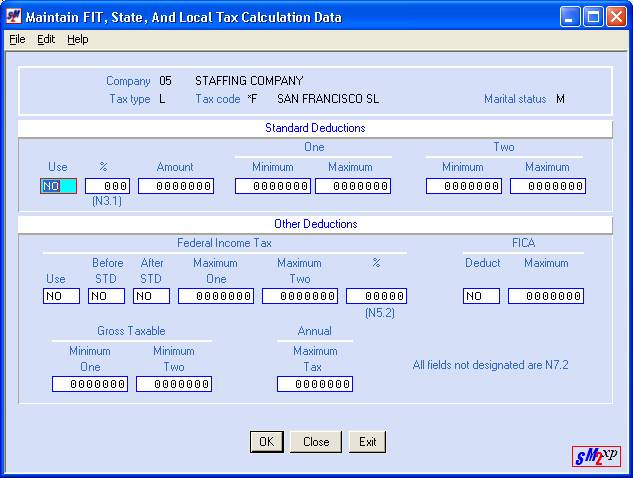Screen dimensions: 633x478
Task: Click the 'All fields not designated are N7.2' note
Action: tap(490, 365)
